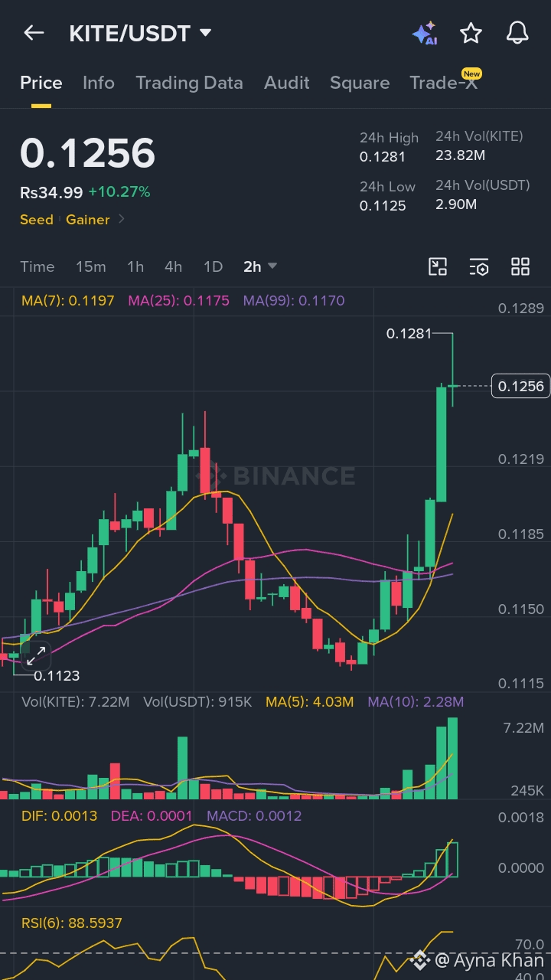Select the 1D chart interval

pyautogui.click(x=213, y=266)
